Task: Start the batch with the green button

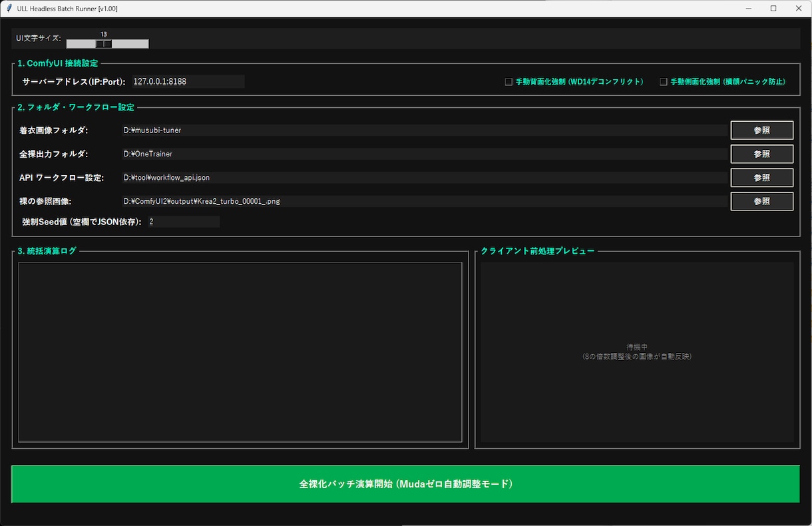Action: pos(405,484)
